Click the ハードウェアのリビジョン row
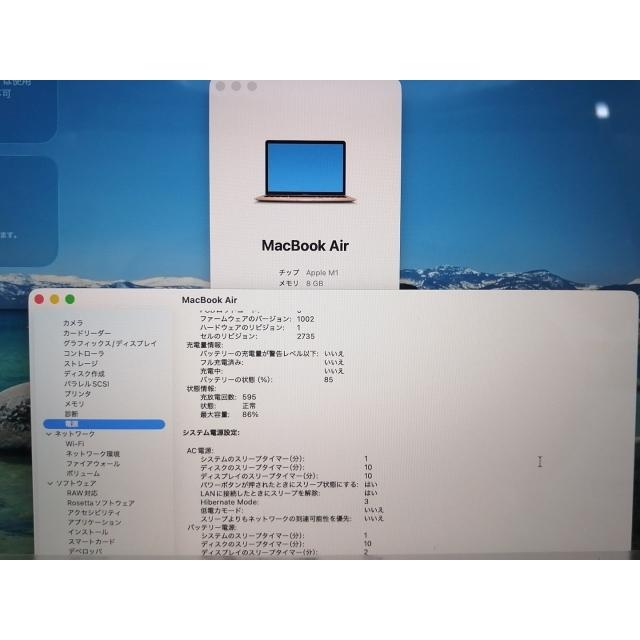This screenshot has height=640, width=640. (250, 328)
